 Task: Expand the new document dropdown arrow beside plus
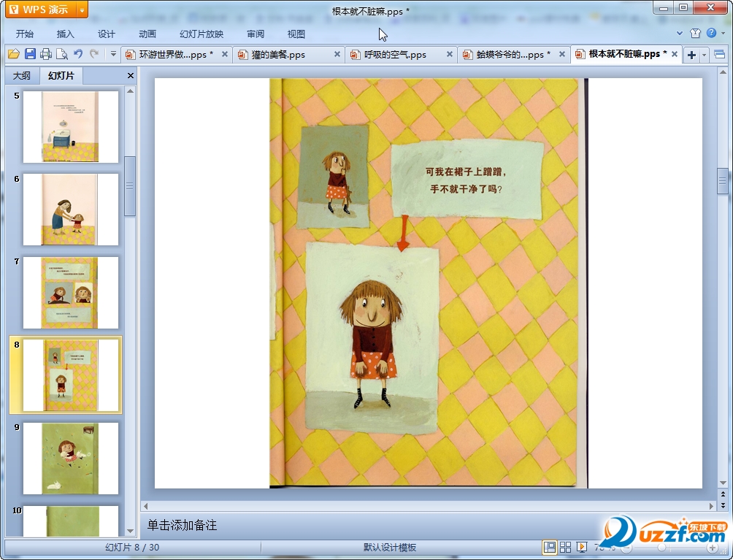pyautogui.click(x=704, y=55)
